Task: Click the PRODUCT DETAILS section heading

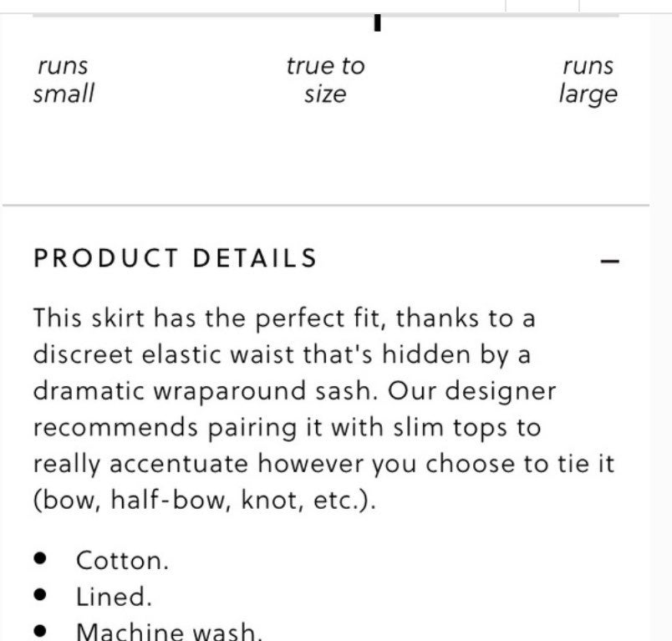Action: 175,258
